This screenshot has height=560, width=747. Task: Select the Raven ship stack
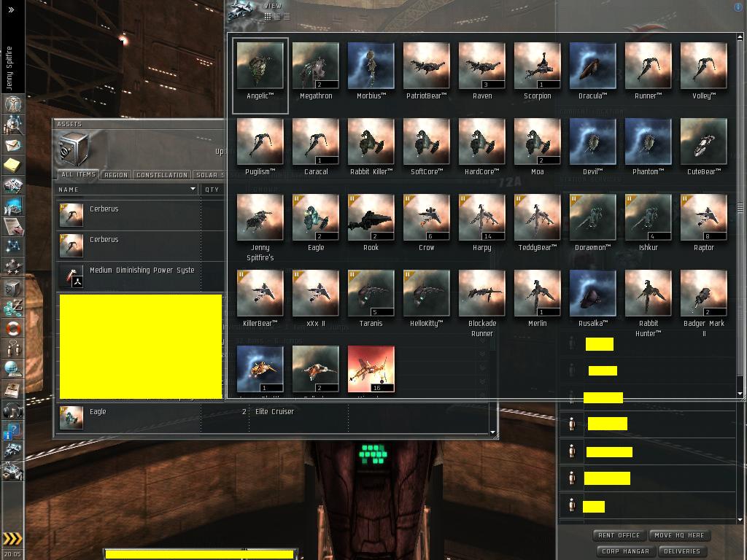481,71
